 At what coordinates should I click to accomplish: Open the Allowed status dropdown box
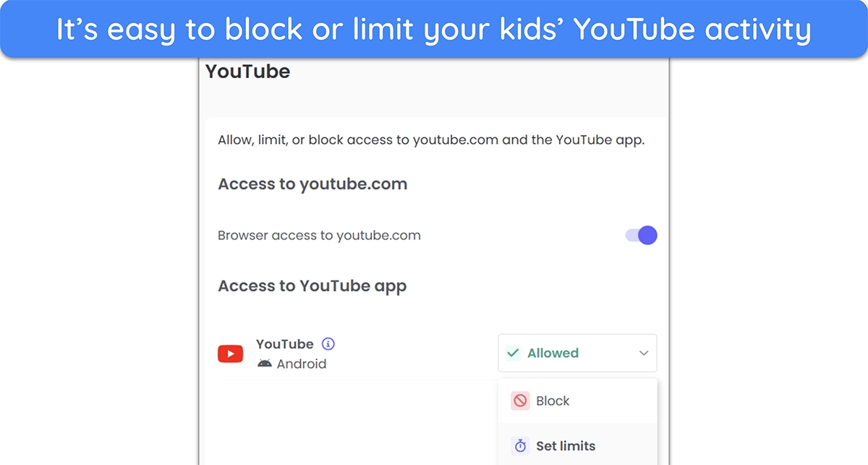click(577, 353)
